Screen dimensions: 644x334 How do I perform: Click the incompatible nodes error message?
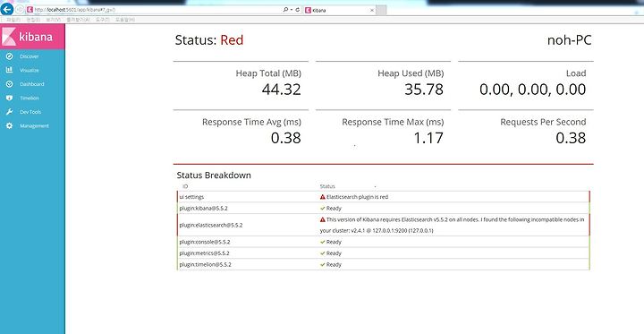tap(452, 225)
